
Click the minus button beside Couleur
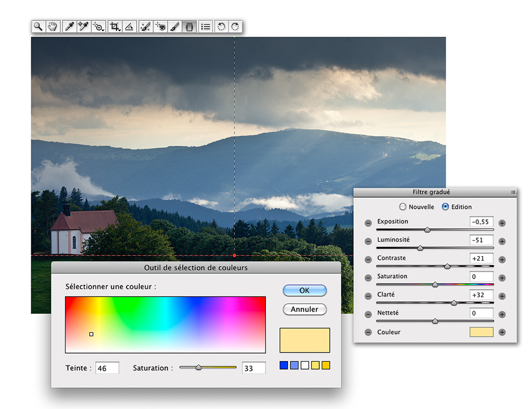(368, 332)
